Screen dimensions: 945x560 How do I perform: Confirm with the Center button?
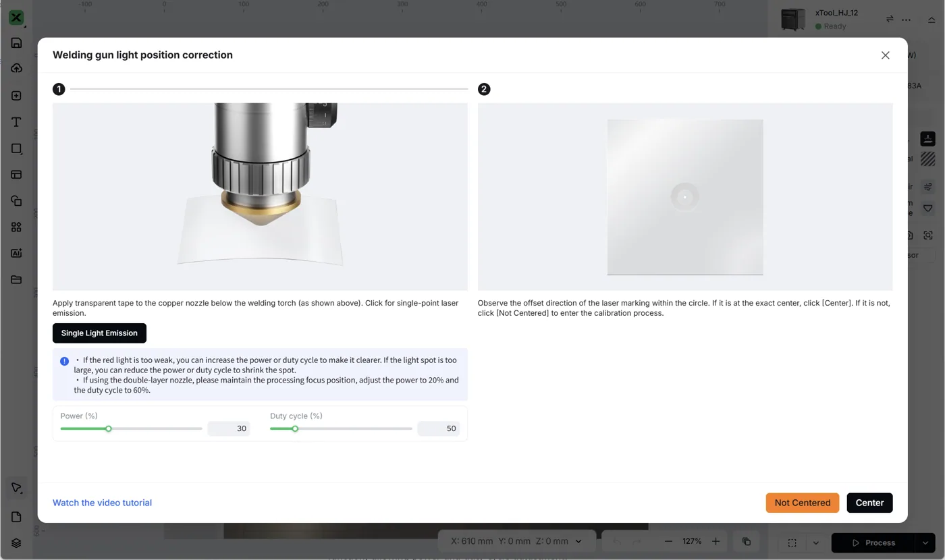(869, 503)
